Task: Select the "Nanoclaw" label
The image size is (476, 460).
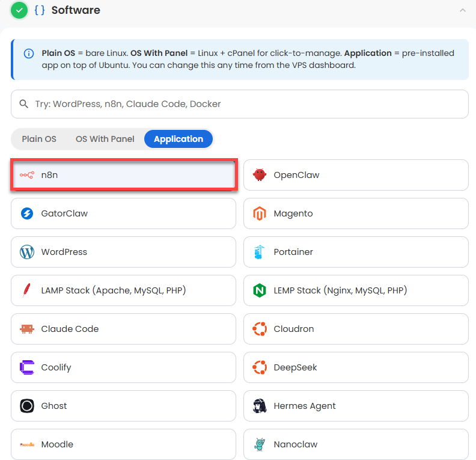Action: click(296, 444)
